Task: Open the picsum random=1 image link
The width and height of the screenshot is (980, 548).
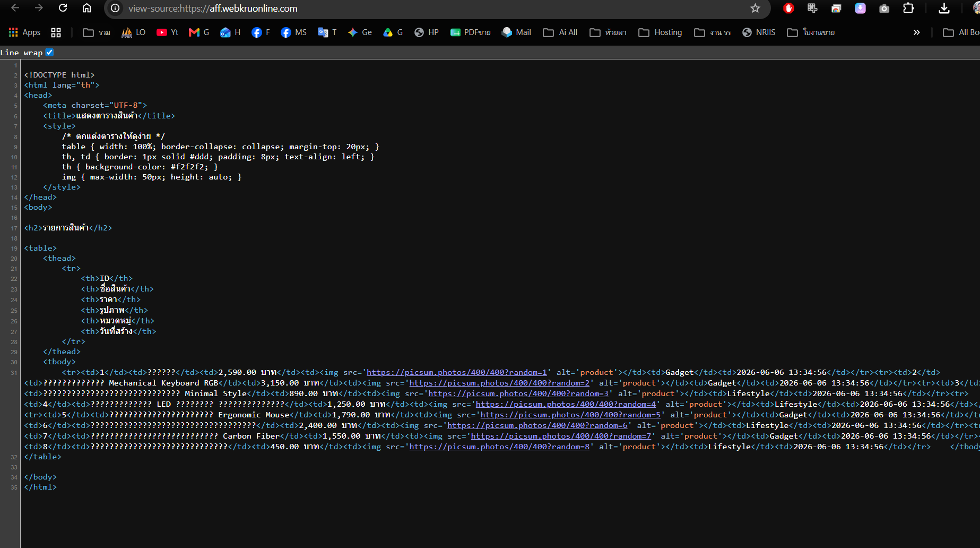Action: point(456,372)
